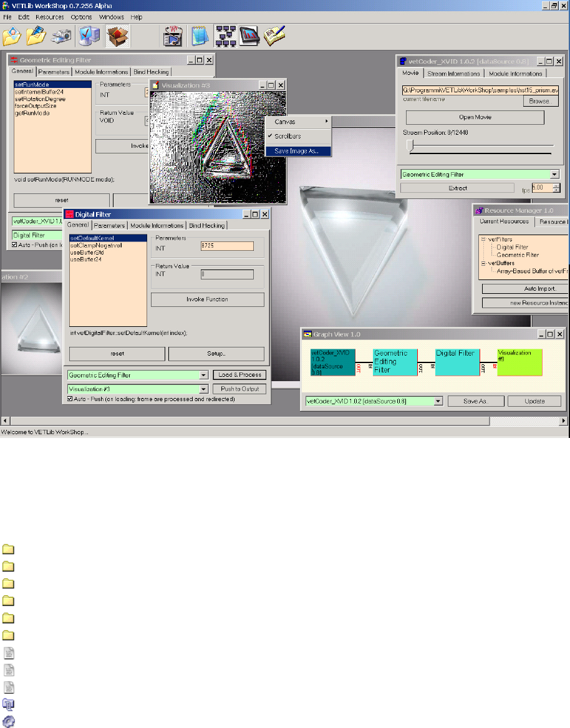
Task: Select setClampNegatival in the function list
Action: (x=96, y=246)
